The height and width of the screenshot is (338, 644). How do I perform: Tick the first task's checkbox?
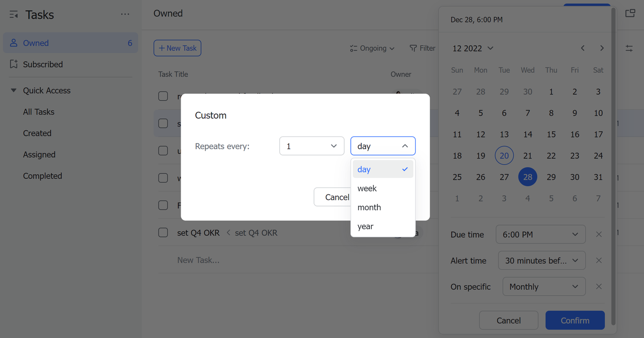click(x=163, y=96)
